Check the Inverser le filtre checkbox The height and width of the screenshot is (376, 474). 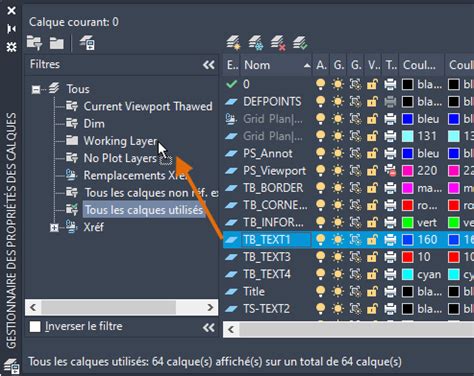tap(35, 327)
